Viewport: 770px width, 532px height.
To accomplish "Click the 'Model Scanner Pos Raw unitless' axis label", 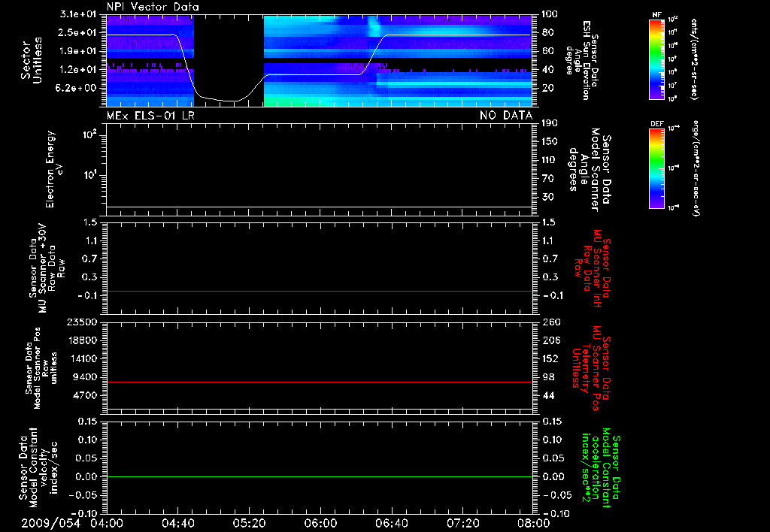I will (x=42, y=368).
